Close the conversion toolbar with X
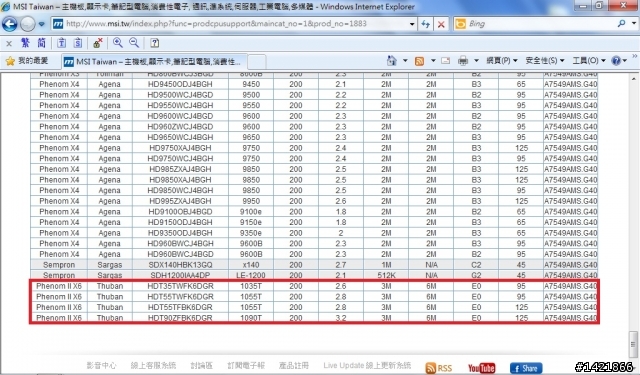The image size is (640, 375). pos(9,43)
